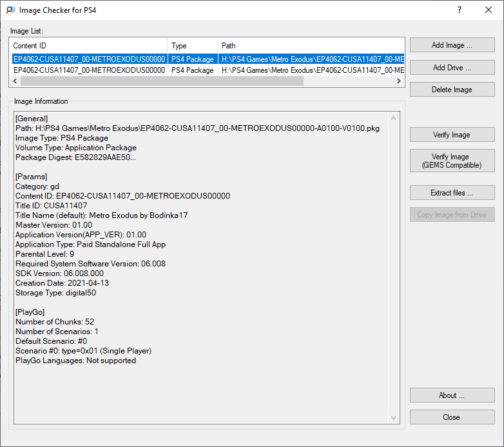Run Verify Image (GEMS Compatible)
Screen dimensions: 504x447
pos(452,161)
